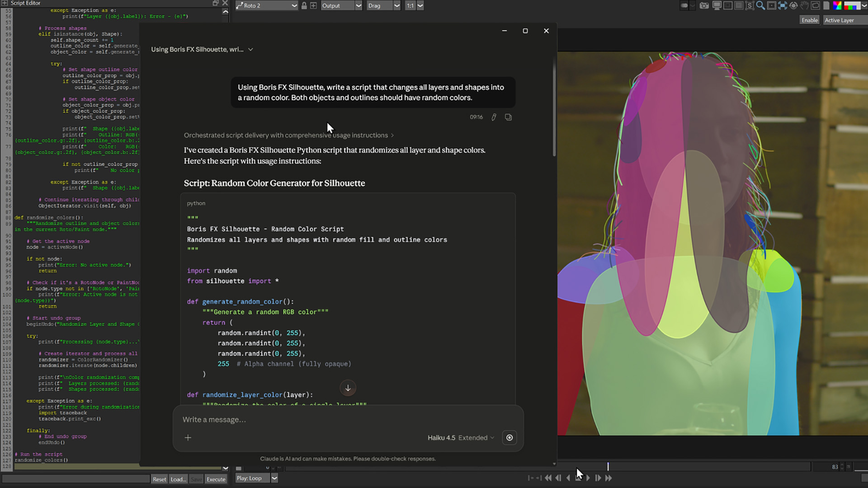868x488 pixels.
Task: Select the hand pan tool
Action: click(804, 6)
